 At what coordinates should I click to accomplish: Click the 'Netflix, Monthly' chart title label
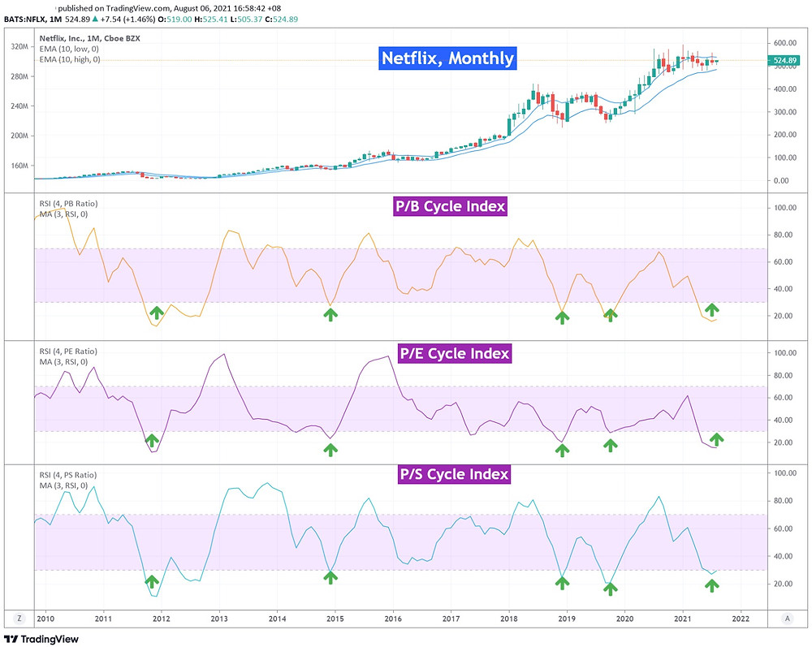click(x=447, y=58)
